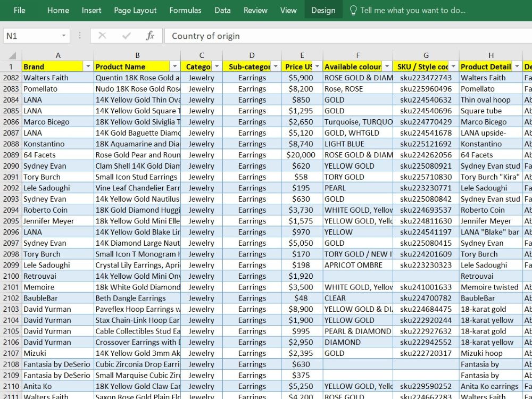Select column B header

[137, 55]
